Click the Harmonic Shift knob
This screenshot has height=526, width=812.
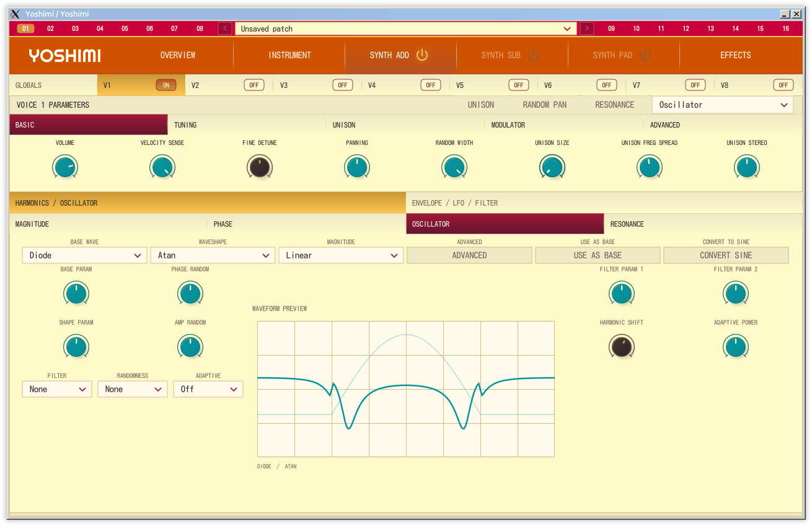pyautogui.click(x=622, y=347)
